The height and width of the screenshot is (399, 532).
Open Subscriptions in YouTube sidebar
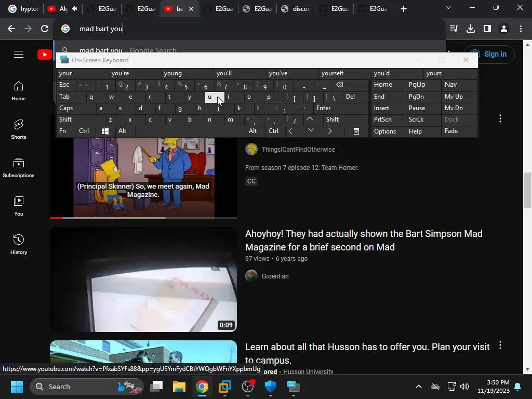(x=19, y=168)
